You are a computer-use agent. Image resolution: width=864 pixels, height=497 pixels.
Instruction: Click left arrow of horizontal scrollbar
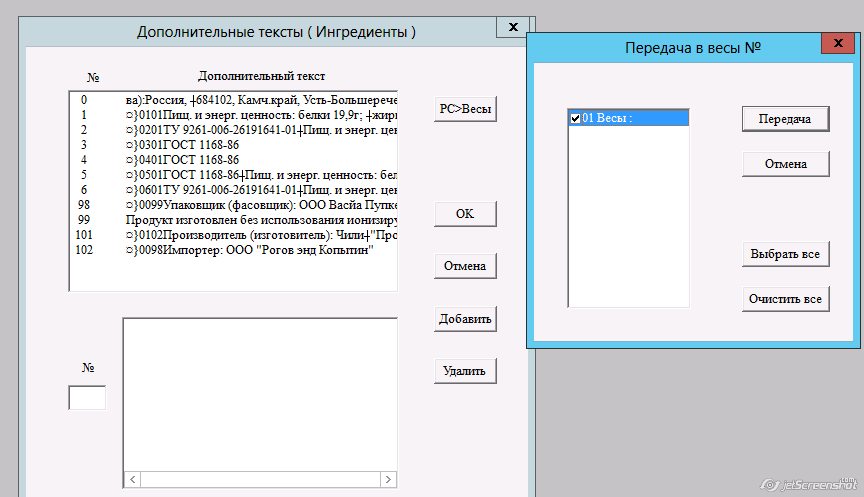click(x=130, y=478)
